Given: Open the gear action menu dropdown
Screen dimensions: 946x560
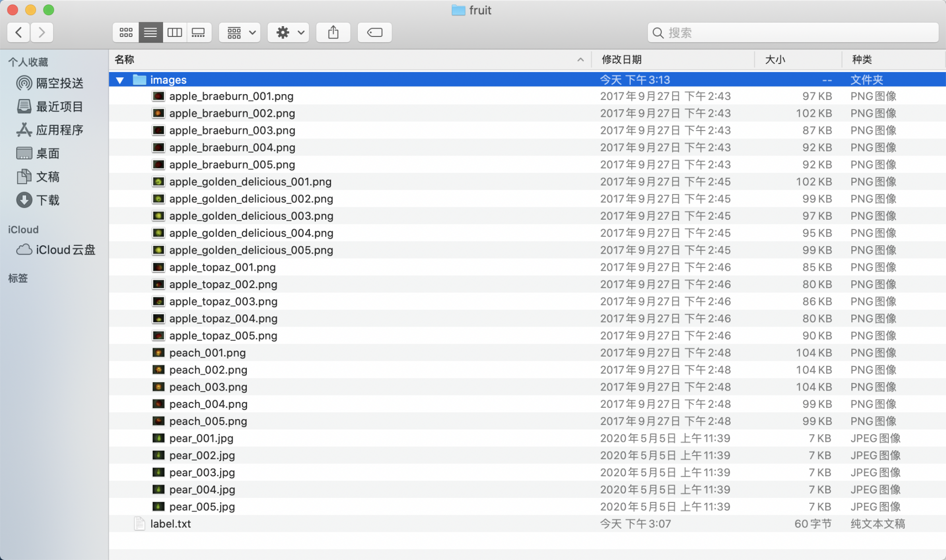Looking at the screenshot, I should 288,33.
